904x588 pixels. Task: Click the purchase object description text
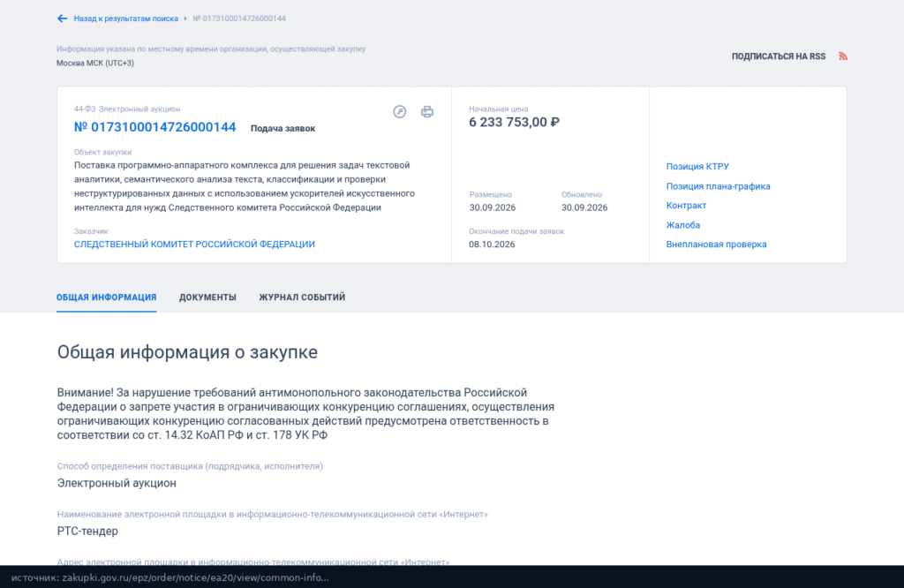pyautogui.click(x=245, y=186)
